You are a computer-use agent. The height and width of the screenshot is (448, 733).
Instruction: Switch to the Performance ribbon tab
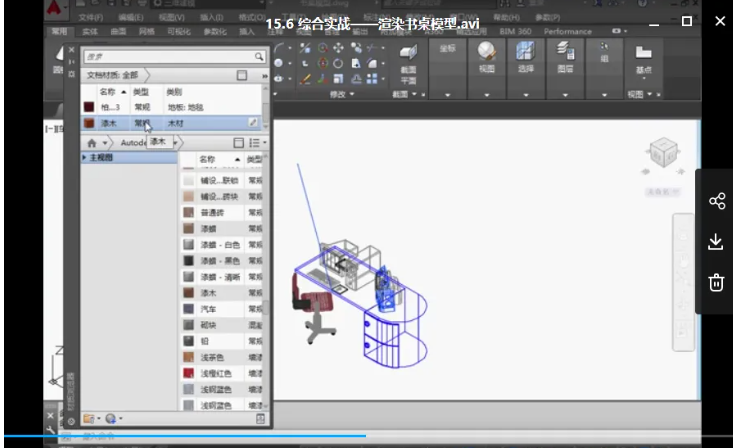(x=568, y=31)
